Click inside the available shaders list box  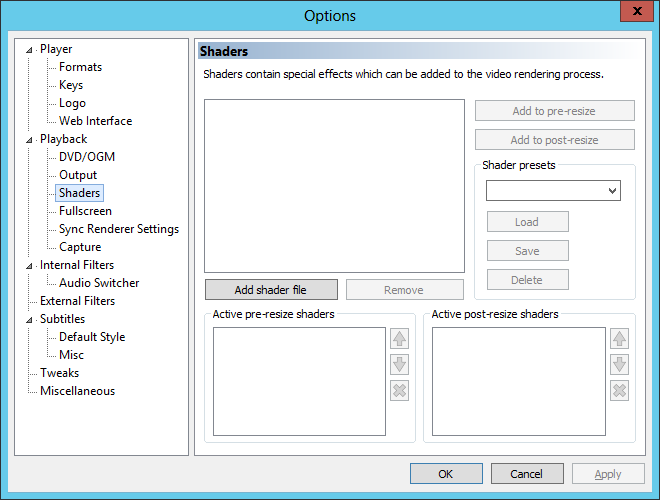(x=334, y=185)
